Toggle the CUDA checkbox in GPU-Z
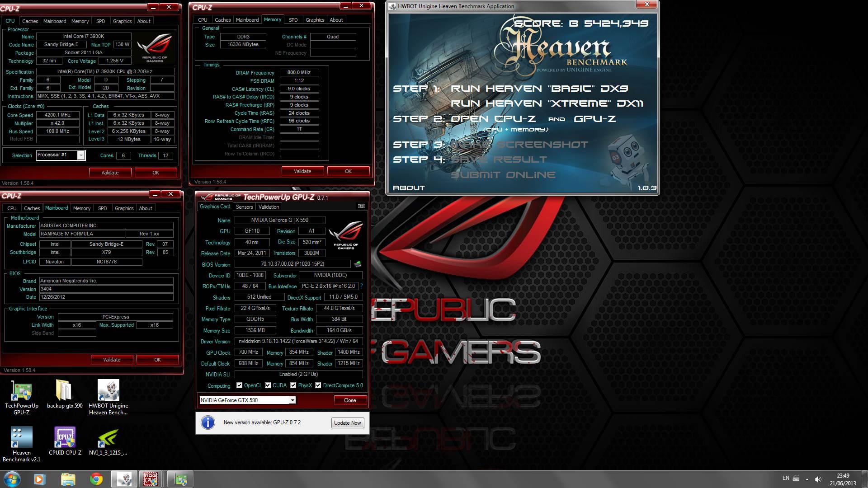 coord(268,385)
